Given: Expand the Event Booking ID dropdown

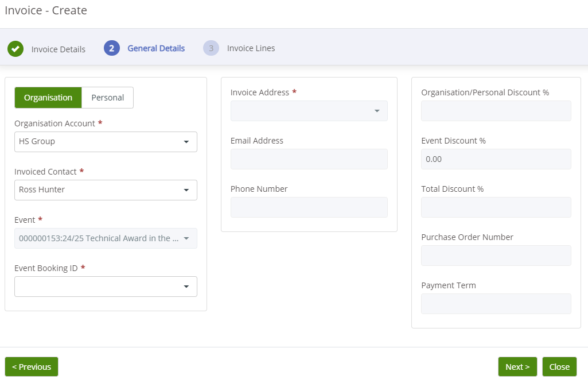Looking at the screenshot, I should [106, 287].
